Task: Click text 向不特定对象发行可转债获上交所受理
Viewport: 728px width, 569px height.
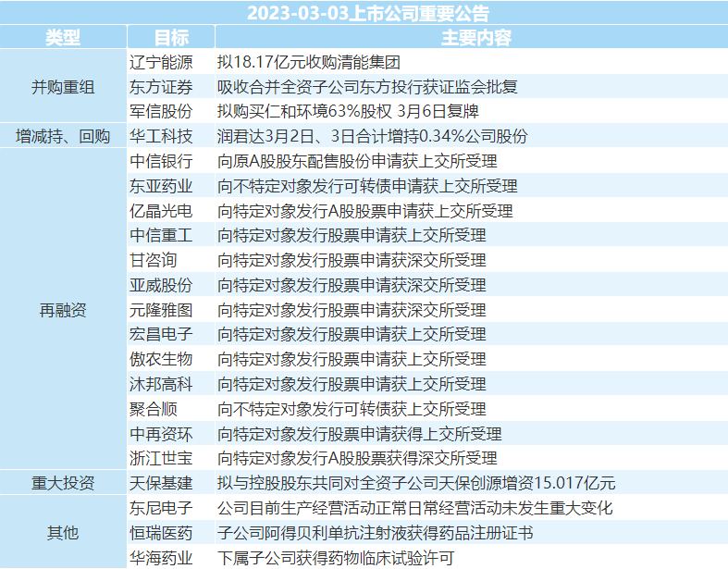Action: point(352,409)
